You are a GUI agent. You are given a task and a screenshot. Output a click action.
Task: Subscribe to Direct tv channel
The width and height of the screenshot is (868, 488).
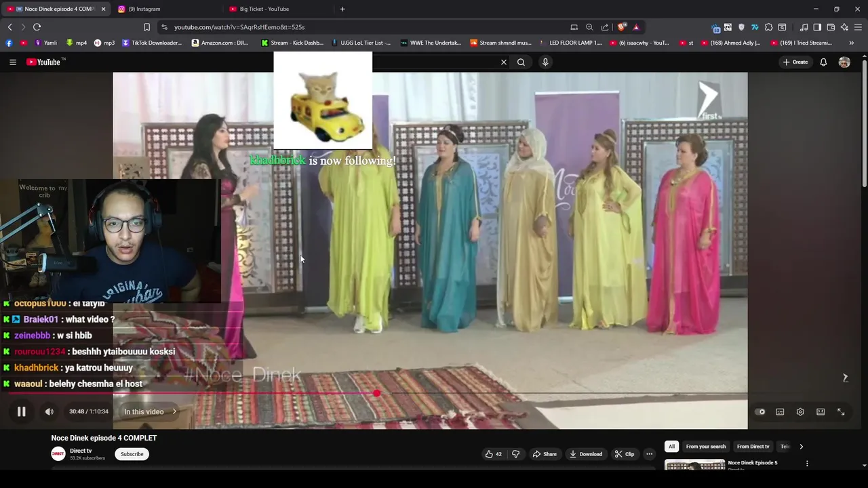pyautogui.click(x=132, y=454)
